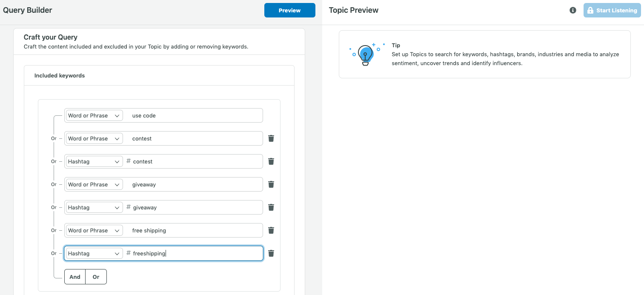Open the type dropdown on the "use code" row
644x295 pixels.
click(x=94, y=115)
